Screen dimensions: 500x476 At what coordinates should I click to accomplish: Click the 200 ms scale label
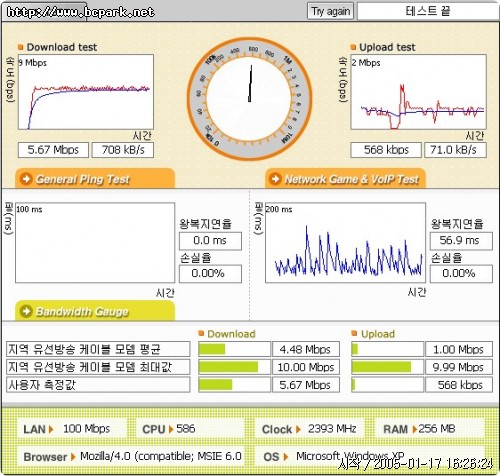(x=279, y=209)
